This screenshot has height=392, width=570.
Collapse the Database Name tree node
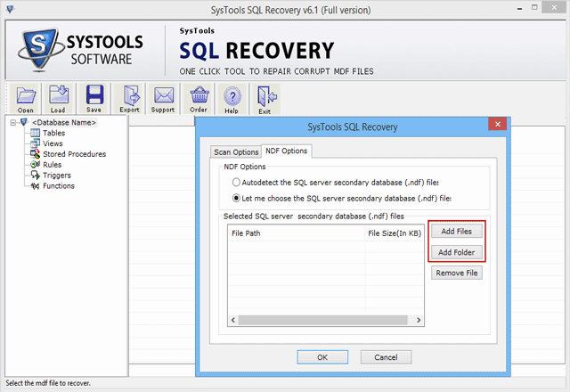[13, 123]
